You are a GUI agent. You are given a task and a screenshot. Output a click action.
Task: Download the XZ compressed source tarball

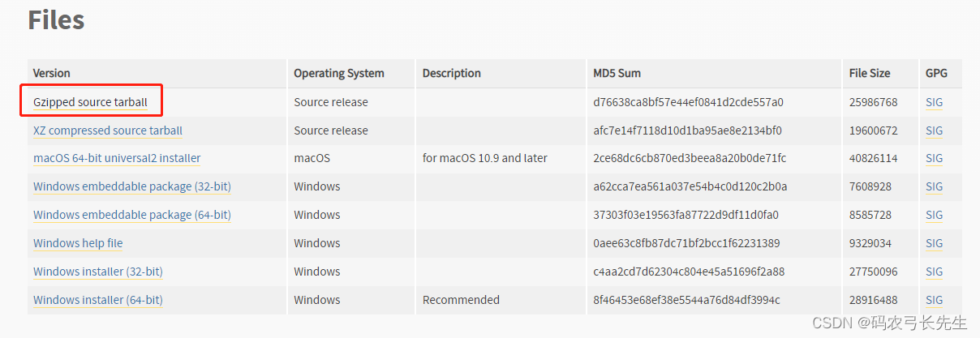(x=108, y=130)
